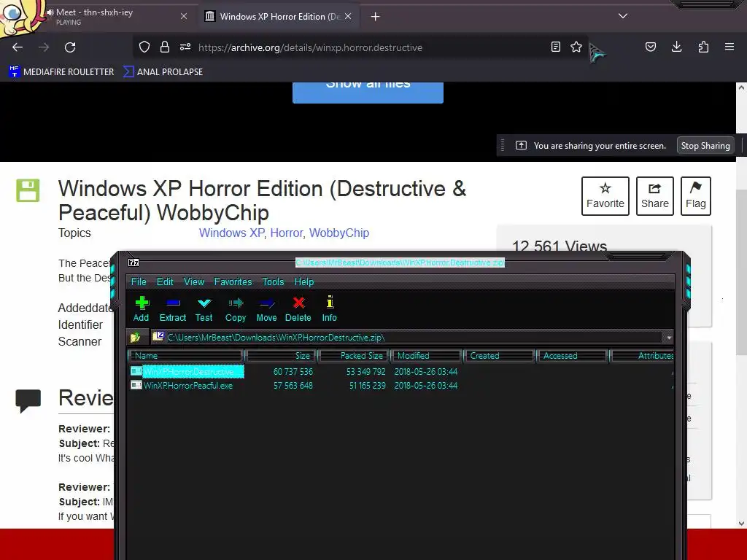The image size is (747, 560).
Task: Click the 7z icon in the title bar
Action: [x=134, y=262]
